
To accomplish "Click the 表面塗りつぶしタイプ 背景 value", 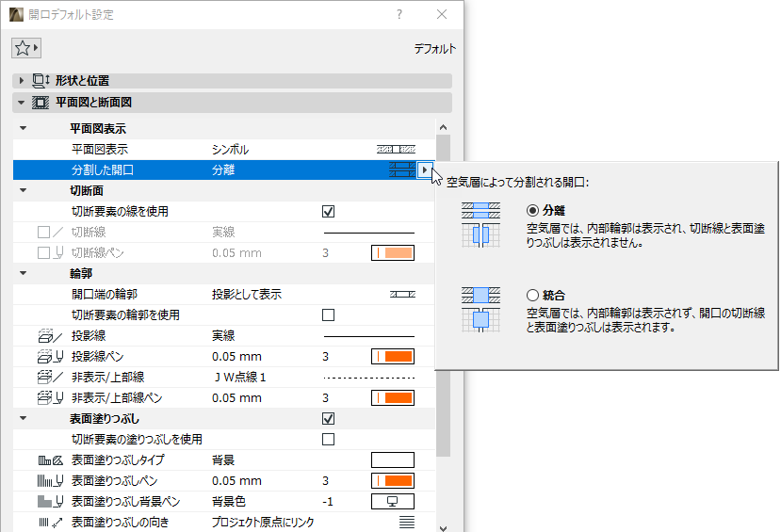I will coord(223,459).
